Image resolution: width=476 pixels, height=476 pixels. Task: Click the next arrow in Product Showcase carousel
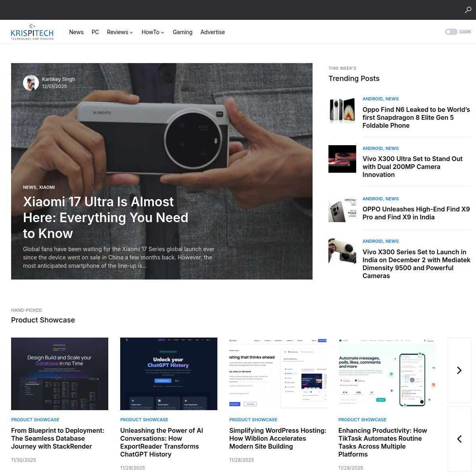coord(459,370)
